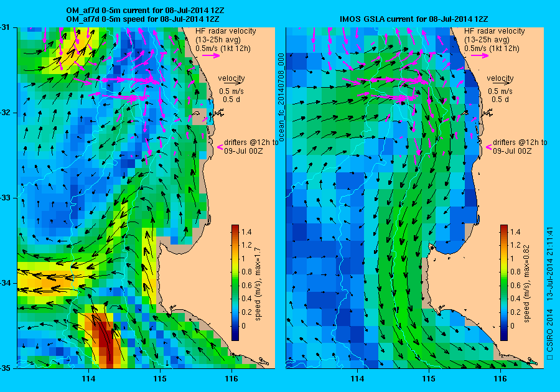Click longitude label '114' under IMOS GSLA panel
Screen dimensions: 560x392
[358, 379]
